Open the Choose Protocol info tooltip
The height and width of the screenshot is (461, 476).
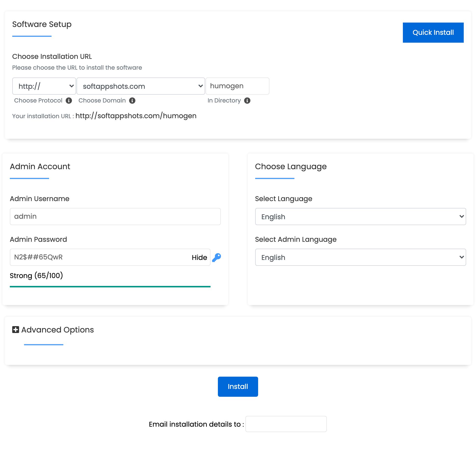(x=69, y=101)
